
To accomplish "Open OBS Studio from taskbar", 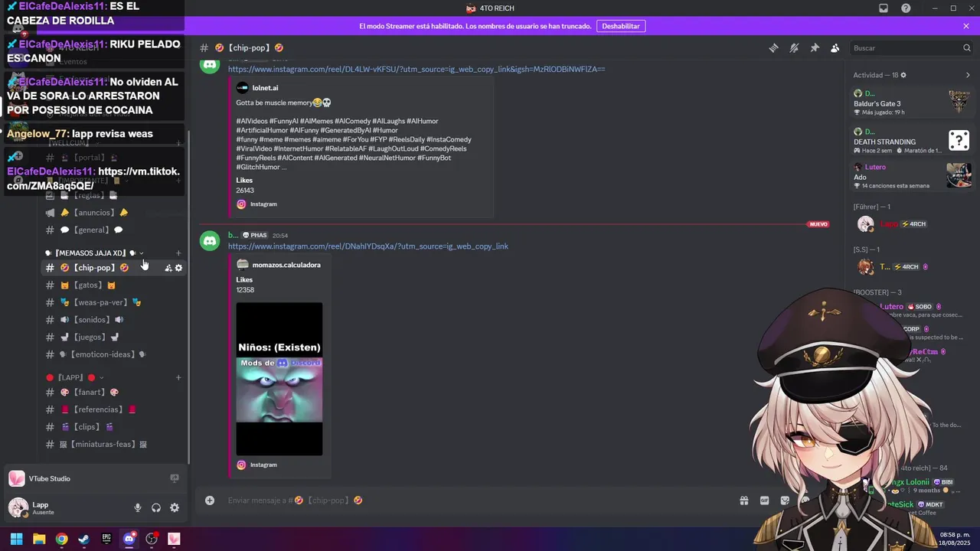I will point(152,539).
